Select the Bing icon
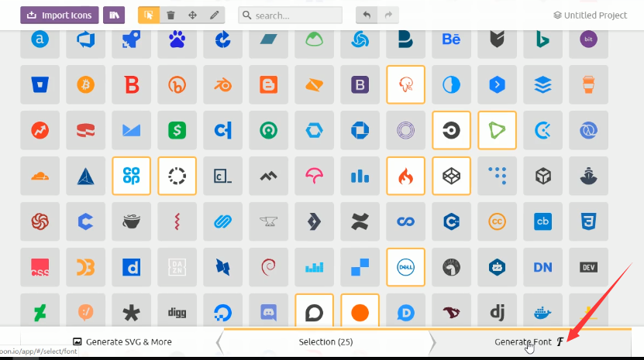644x360 pixels. 543,39
